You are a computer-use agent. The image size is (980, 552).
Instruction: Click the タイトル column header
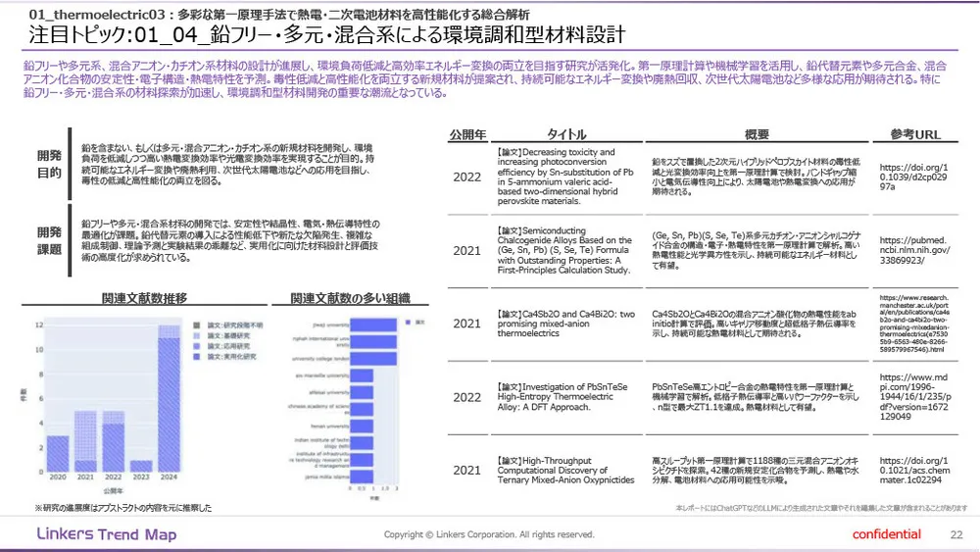point(566,134)
